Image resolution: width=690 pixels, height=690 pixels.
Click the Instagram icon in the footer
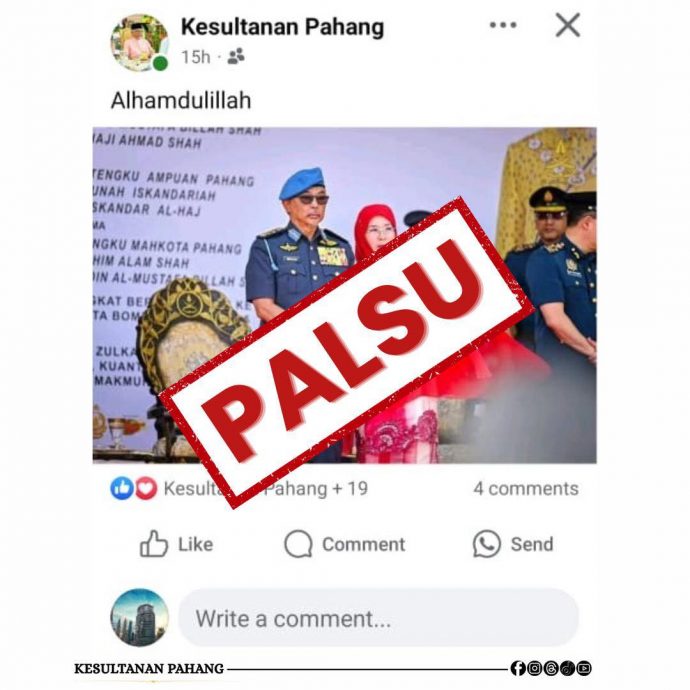pyautogui.click(x=534, y=668)
